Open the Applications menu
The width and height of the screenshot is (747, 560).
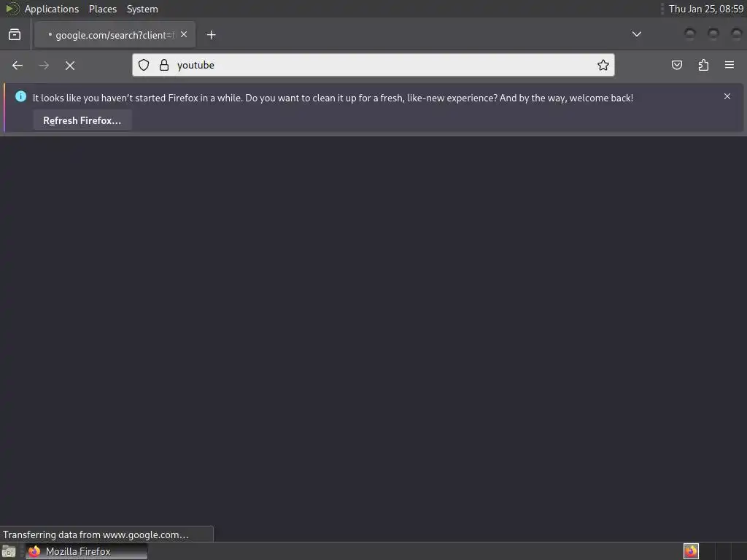pos(52,9)
